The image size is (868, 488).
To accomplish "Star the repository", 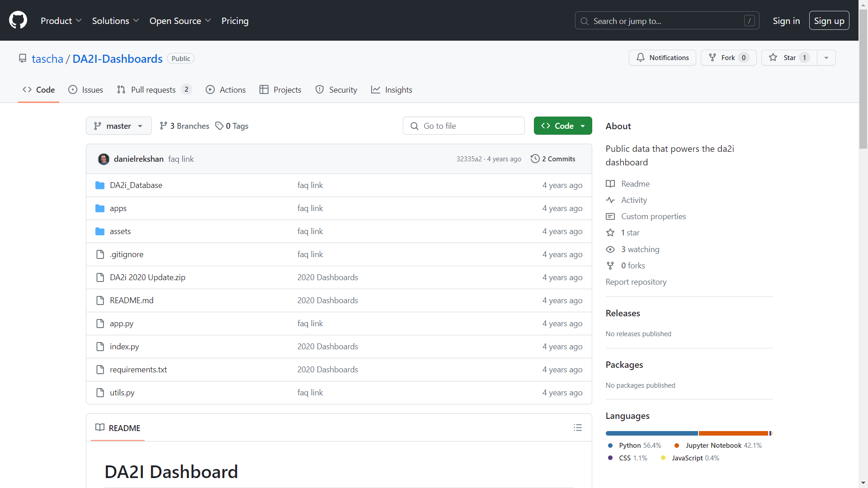I will coord(789,58).
